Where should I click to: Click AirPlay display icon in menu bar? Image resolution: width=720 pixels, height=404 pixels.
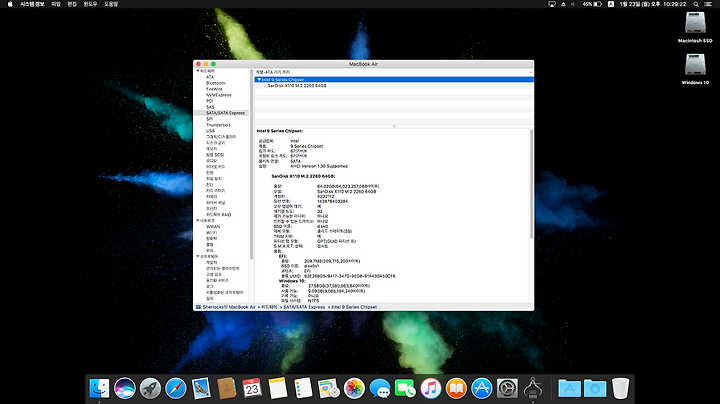[x=552, y=4]
